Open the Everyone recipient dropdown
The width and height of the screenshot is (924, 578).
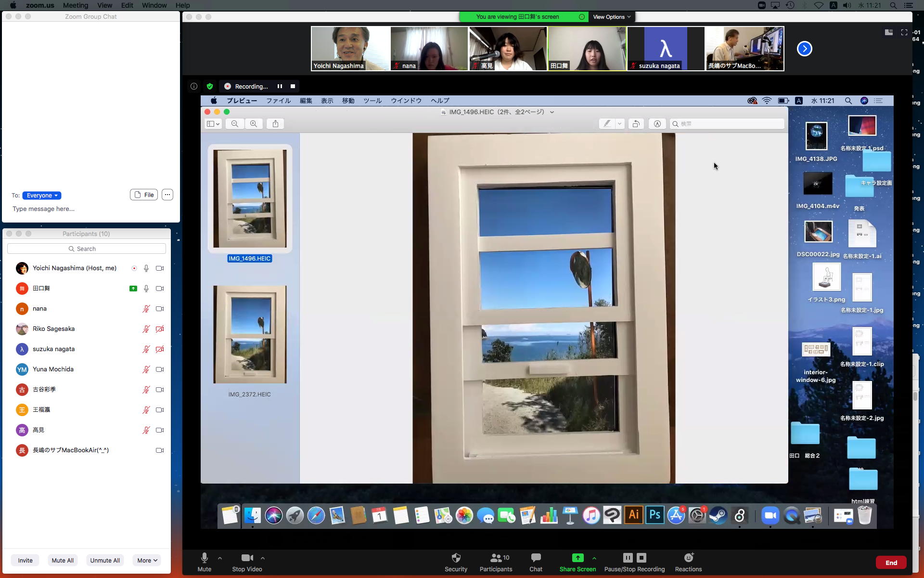click(x=42, y=196)
